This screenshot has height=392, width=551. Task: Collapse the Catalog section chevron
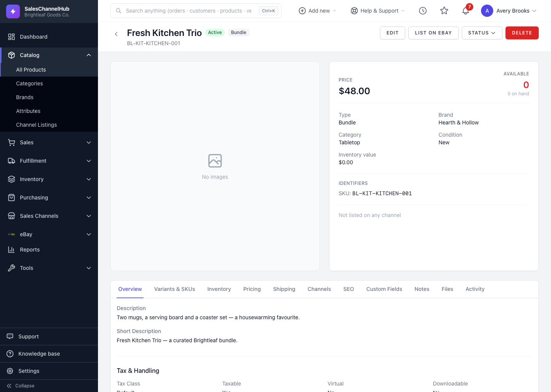(x=89, y=55)
